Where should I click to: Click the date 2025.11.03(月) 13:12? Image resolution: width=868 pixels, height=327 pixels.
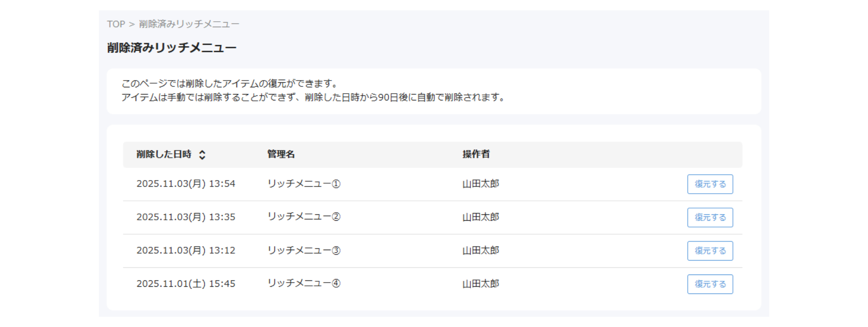pos(186,250)
